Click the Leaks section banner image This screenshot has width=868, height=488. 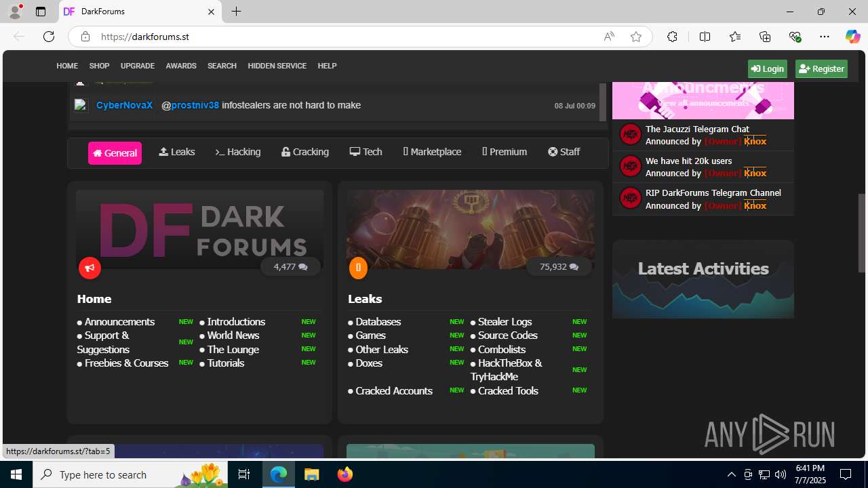click(471, 229)
